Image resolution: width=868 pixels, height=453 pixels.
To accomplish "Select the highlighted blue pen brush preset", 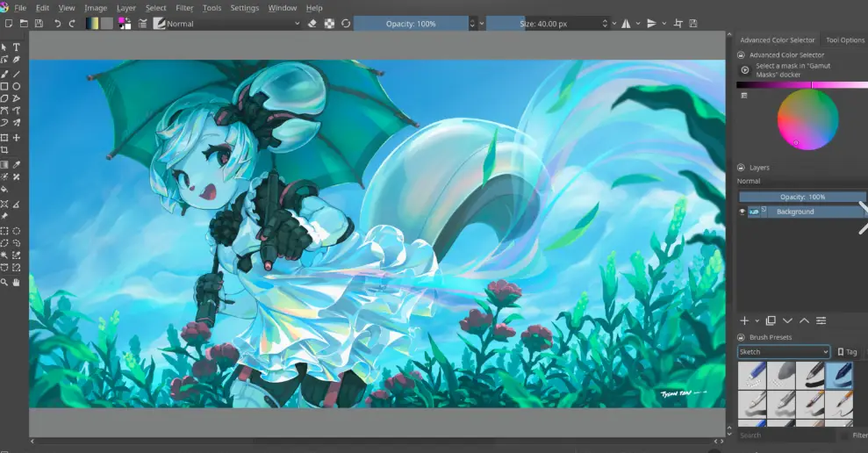I will coord(839,375).
